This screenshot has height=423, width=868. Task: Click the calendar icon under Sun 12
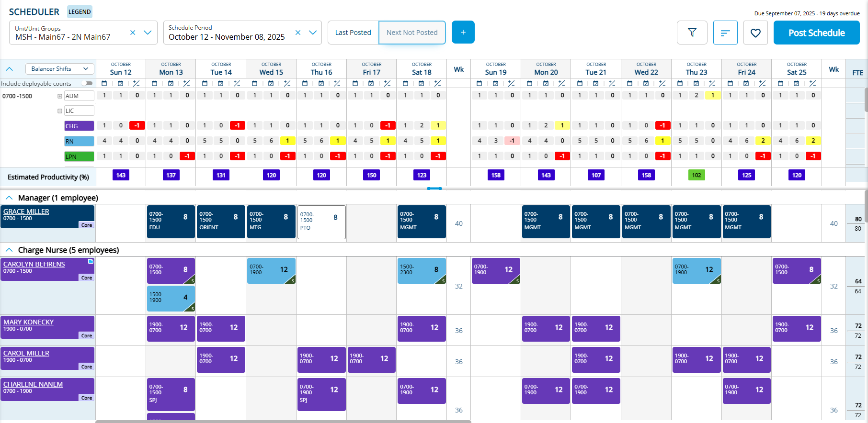[104, 83]
